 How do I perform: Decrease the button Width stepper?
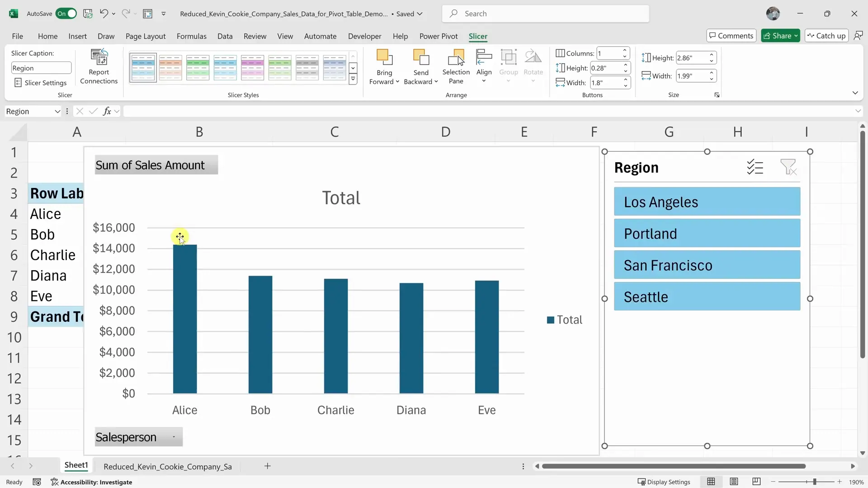point(625,85)
